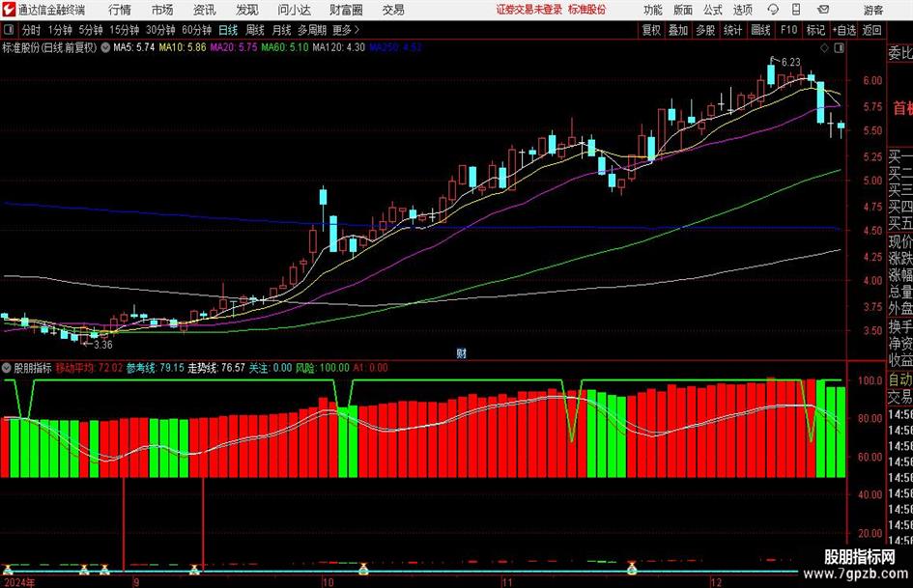Open the 行情 menu
Viewport: 913px width, 588px height.
coord(120,10)
